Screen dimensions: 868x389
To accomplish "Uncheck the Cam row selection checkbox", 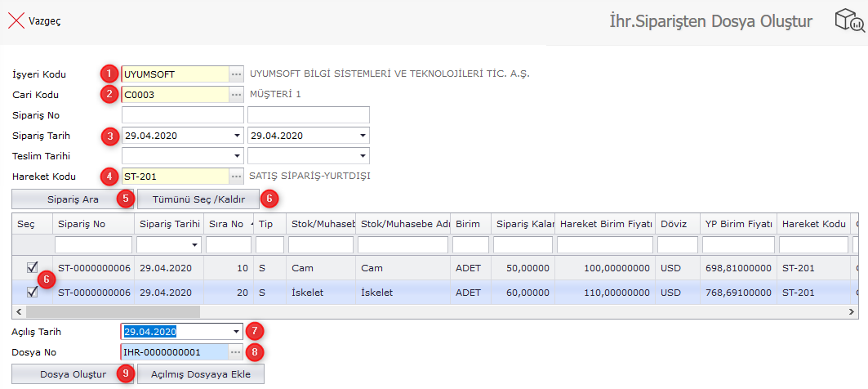I will (x=32, y=267).
